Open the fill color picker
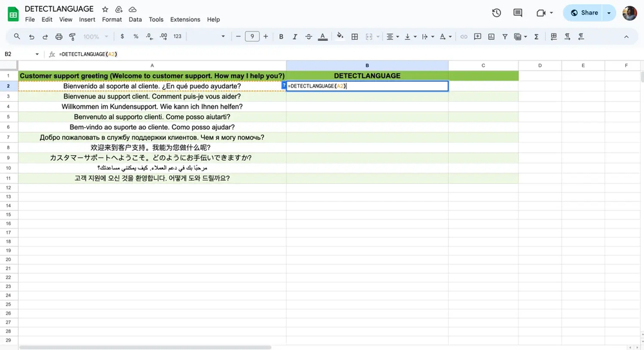Viewport: 644px width, 350px height. tap(340, 37)
